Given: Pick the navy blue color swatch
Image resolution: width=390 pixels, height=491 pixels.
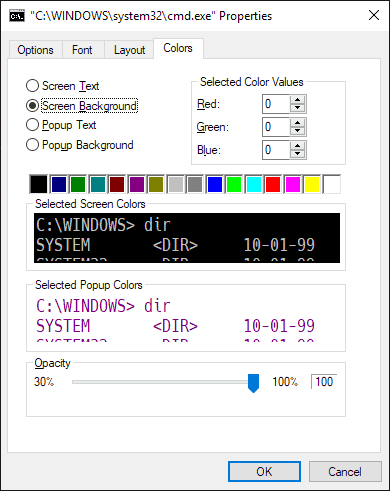Looking at the screenshot, I should pos(59,184).
